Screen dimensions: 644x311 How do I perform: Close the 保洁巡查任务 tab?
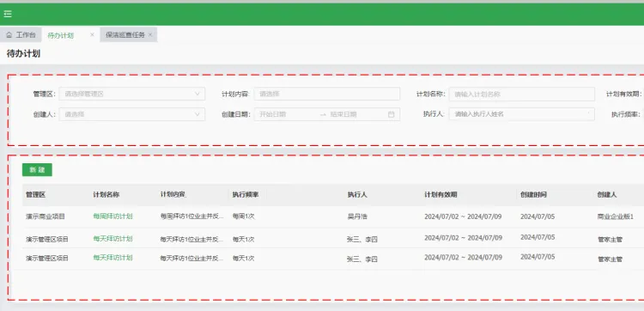coord(150,35)
